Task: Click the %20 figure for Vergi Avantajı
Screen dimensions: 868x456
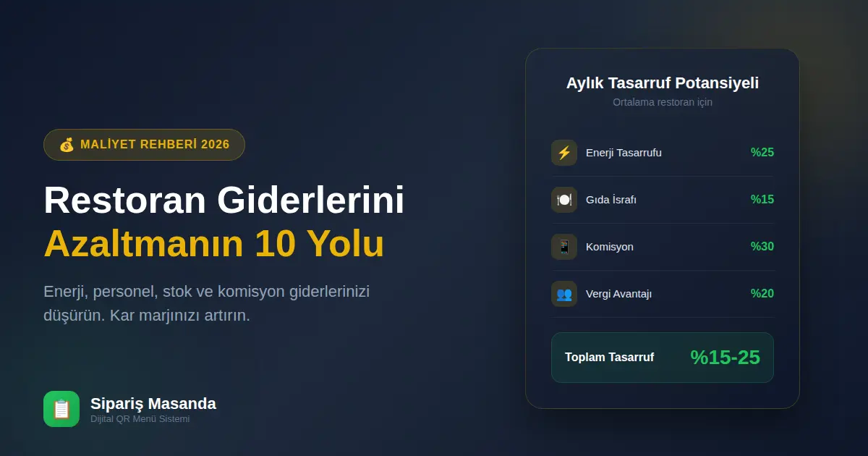Action: (x=761, y=294)
